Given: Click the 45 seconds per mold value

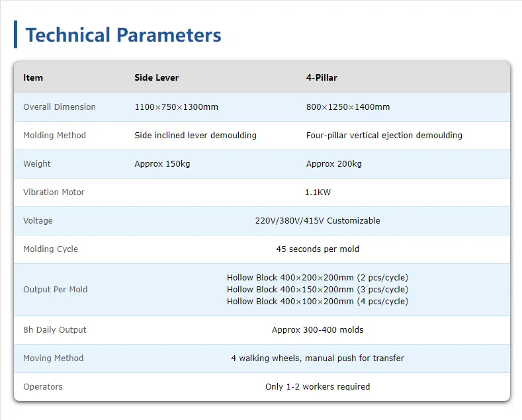Looking at the screenshot, I should coord(318,249).
